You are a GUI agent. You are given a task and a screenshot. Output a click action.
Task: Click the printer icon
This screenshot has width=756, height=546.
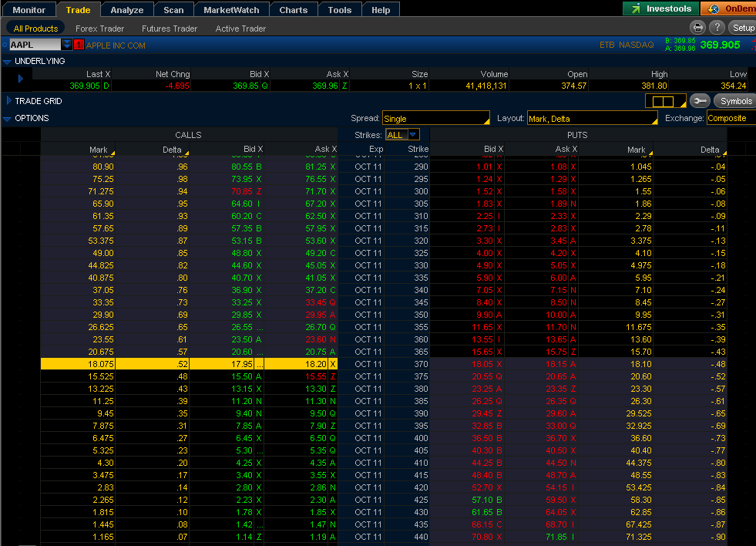pos(697,28)
